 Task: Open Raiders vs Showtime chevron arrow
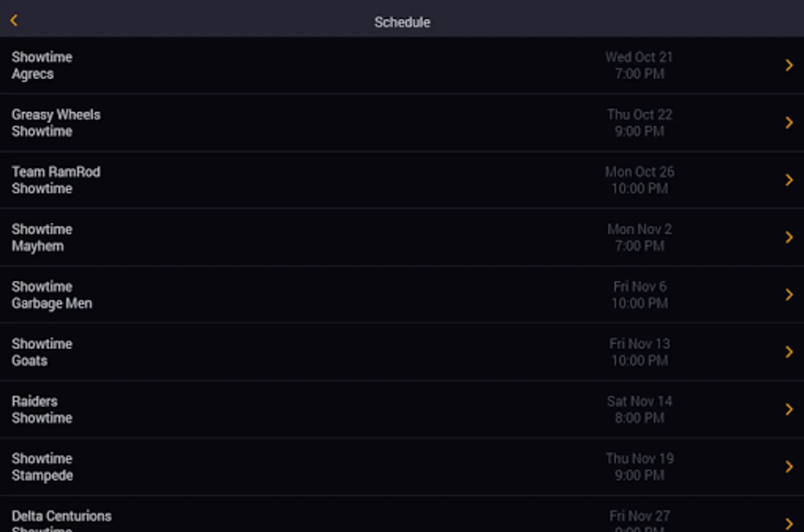[x=789, y=409]
